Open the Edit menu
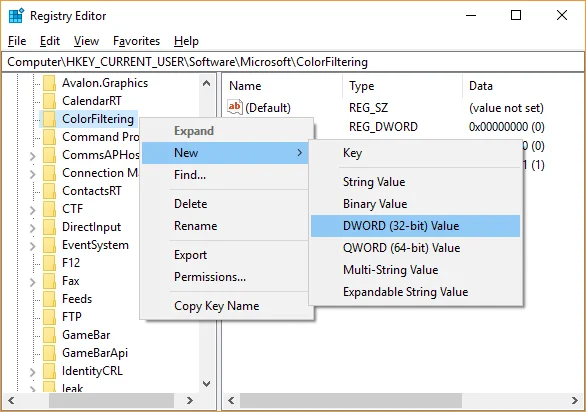This screenshot has height=412, width=586. tap(50, 41)
